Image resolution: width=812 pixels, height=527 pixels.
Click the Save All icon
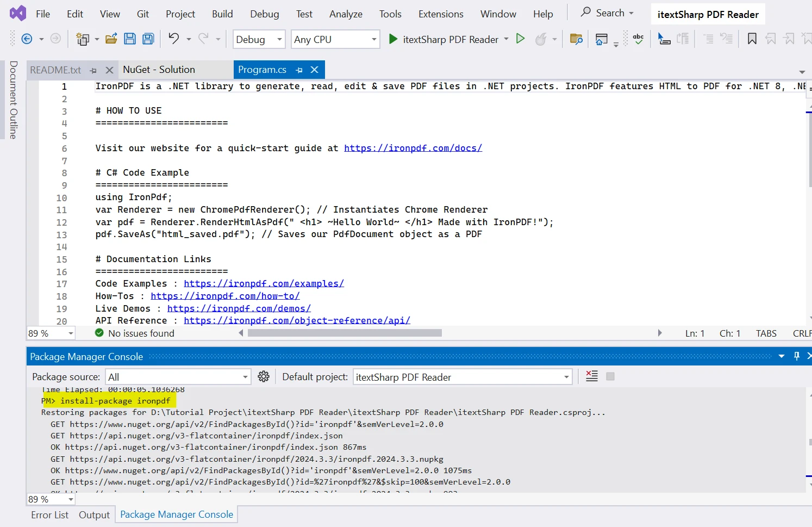tap(148, 39)
